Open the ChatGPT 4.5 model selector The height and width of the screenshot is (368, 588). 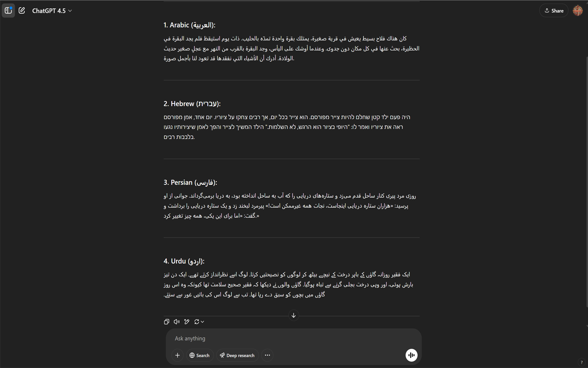point(52,11)
